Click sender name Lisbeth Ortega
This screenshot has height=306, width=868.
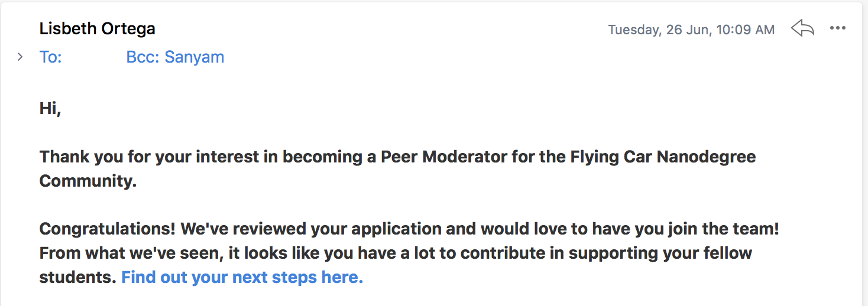point(98,28)
